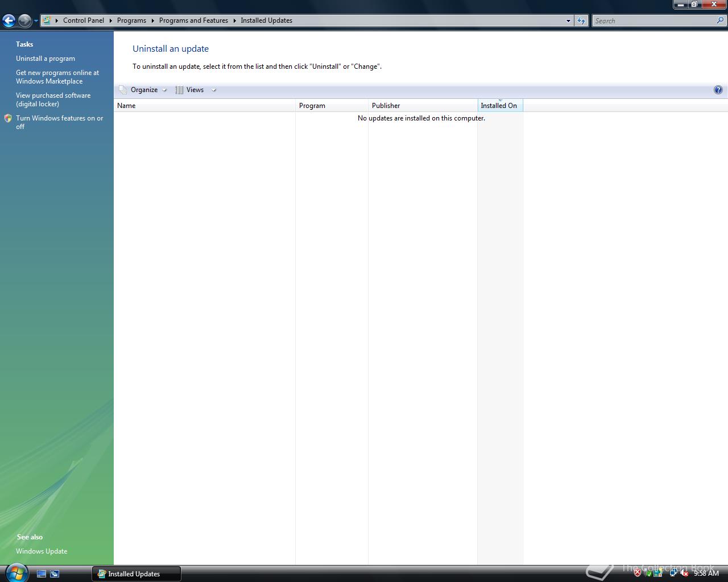Viewport: 728px width, 582px height.
Task: Open Uninstall a program task
Action: (x=45, y=59)
